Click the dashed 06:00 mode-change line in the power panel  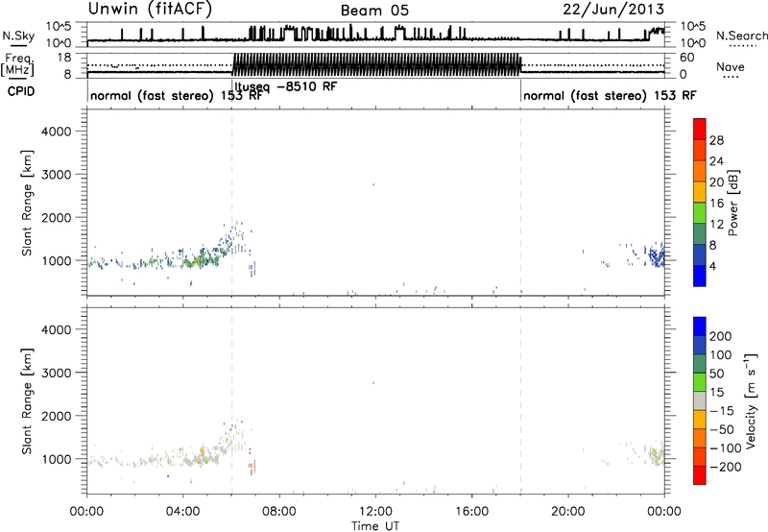232,203
